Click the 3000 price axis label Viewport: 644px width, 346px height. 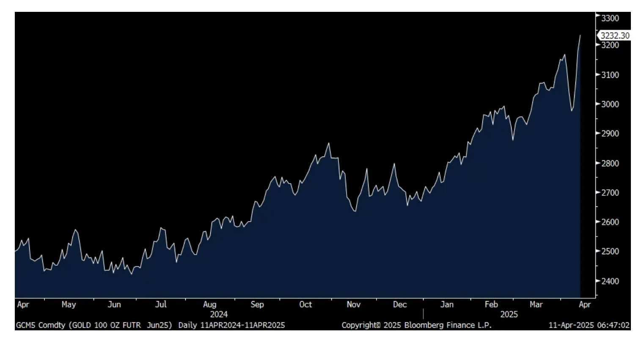point(610,104)
